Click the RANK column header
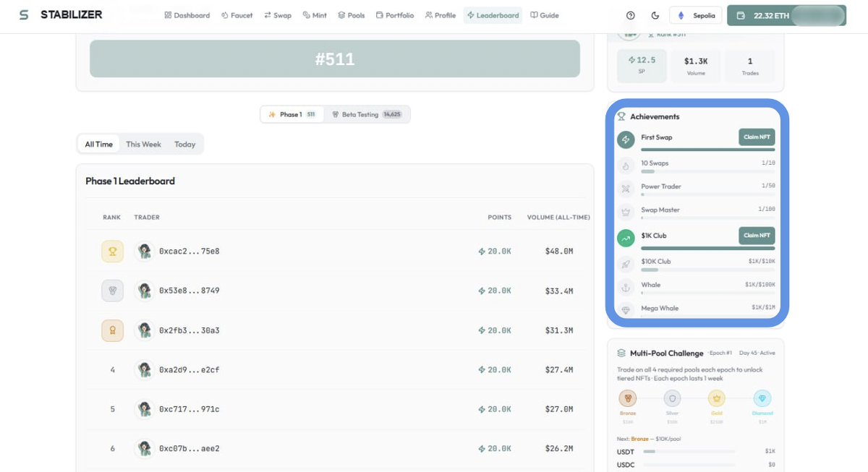 pyautogui.click(x=111, y=217)
